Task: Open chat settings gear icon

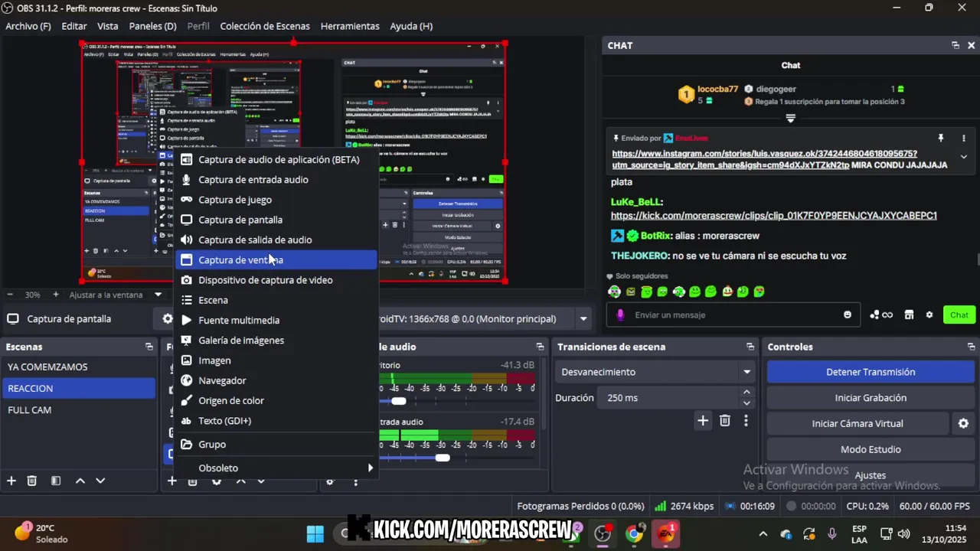Action: coord(929,315)
